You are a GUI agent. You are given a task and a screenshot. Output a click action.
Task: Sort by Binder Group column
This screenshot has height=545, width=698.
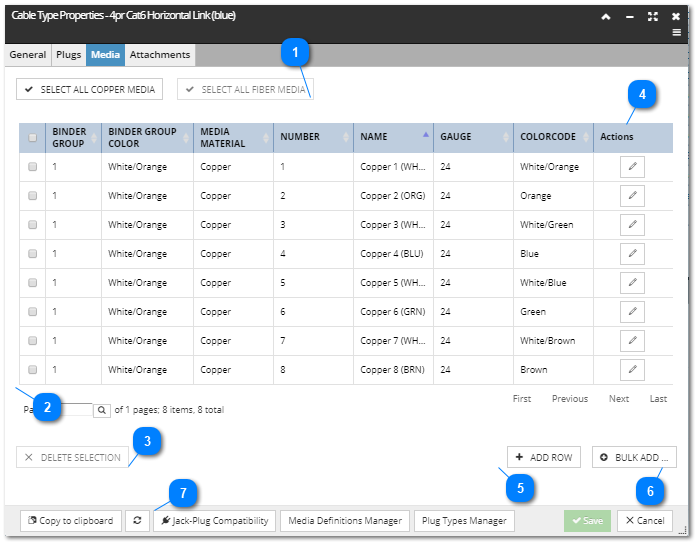coord(73,138)
